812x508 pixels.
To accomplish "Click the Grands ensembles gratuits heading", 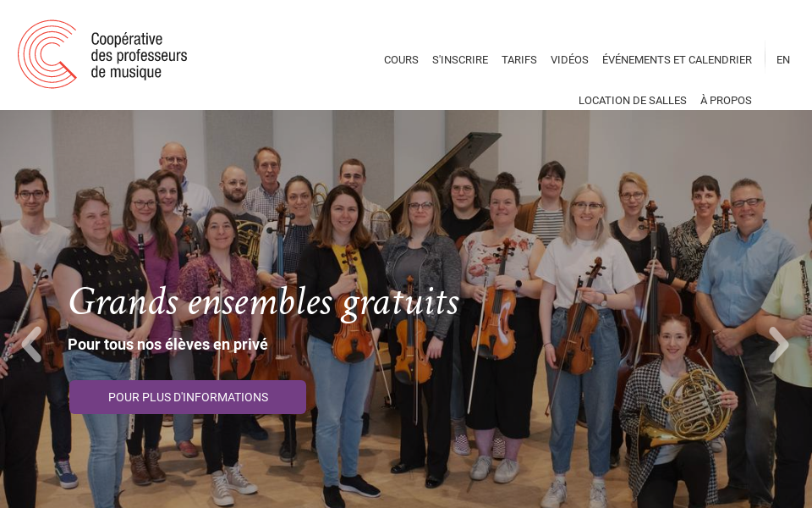I will click(264, 301).
